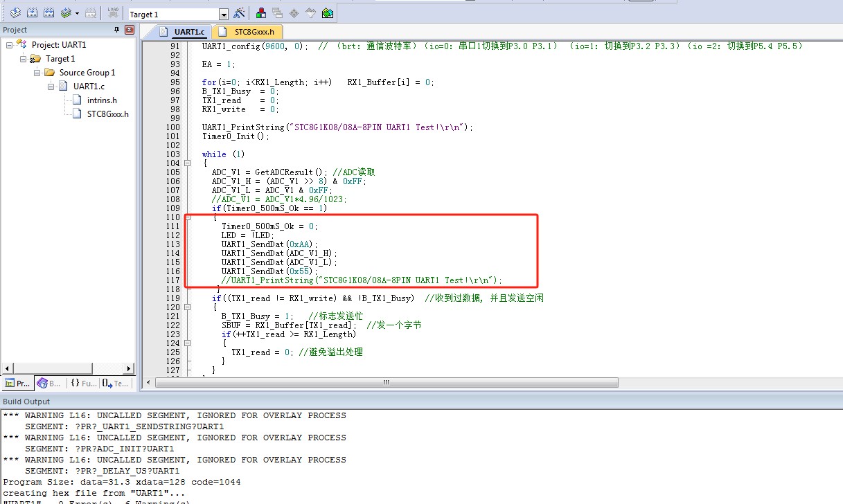Collapse the code fold at line 120

pyautogui.click(x=187, y=307)
